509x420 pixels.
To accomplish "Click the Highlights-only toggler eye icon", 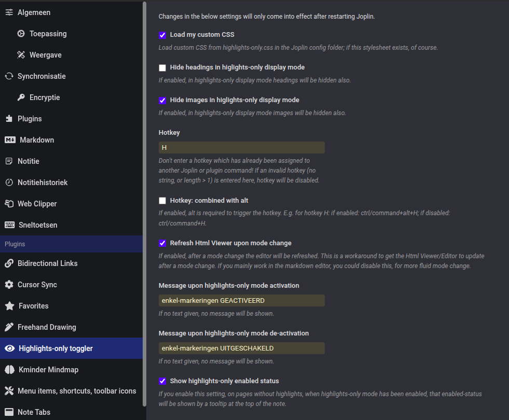I will [x=9, y=348].
